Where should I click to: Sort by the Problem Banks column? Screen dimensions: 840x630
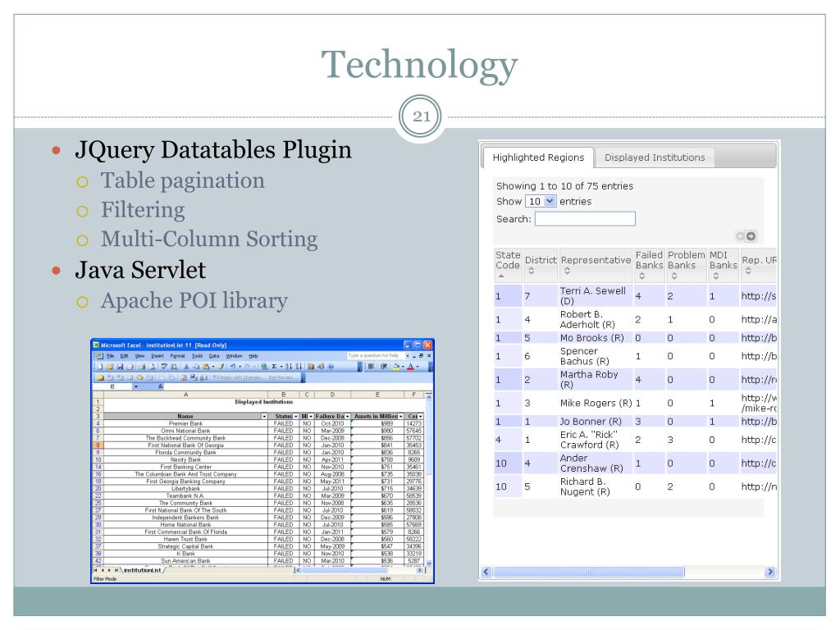[x=686, y=265]
